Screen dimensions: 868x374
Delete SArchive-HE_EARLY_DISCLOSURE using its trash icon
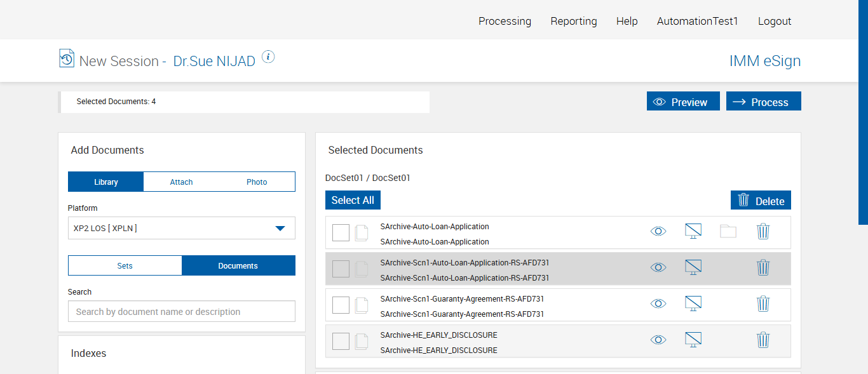763,340
